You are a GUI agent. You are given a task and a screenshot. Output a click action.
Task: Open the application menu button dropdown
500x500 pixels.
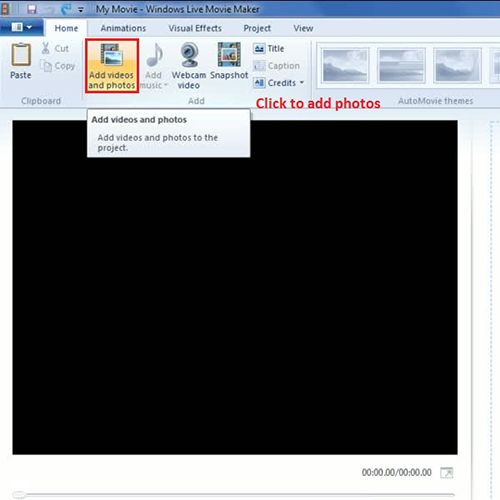coord(21,27)
